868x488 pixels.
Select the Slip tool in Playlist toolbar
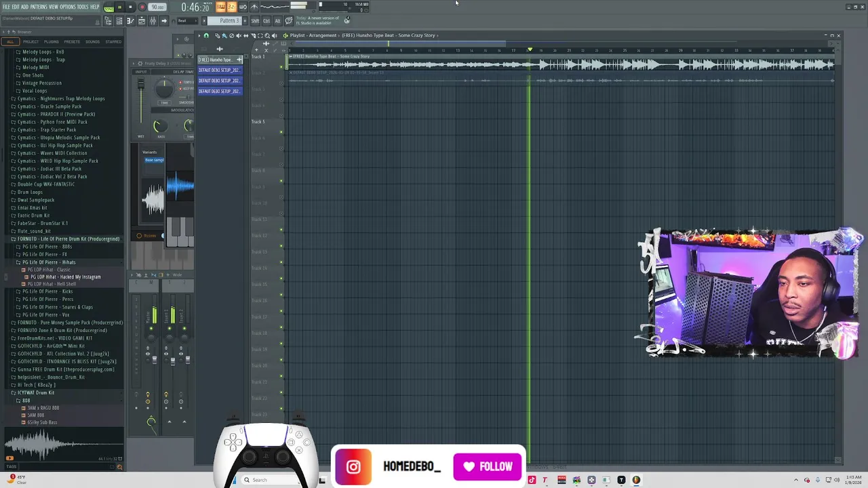[x=245, y=36]
